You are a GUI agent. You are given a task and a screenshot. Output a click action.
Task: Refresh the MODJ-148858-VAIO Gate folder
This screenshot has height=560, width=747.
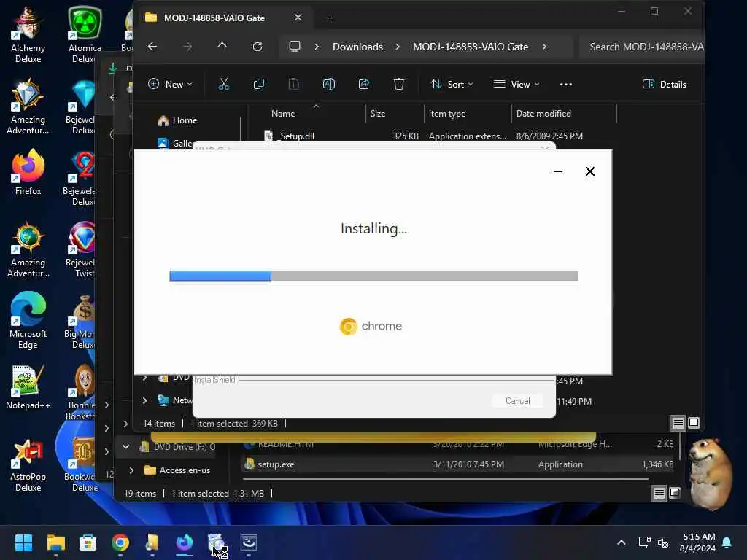coord(258,47)
